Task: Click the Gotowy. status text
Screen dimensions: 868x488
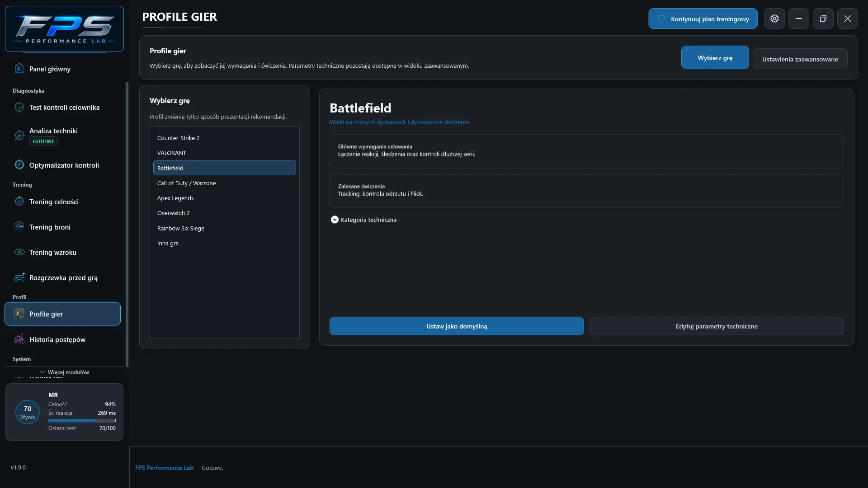Action: point(212,468)
